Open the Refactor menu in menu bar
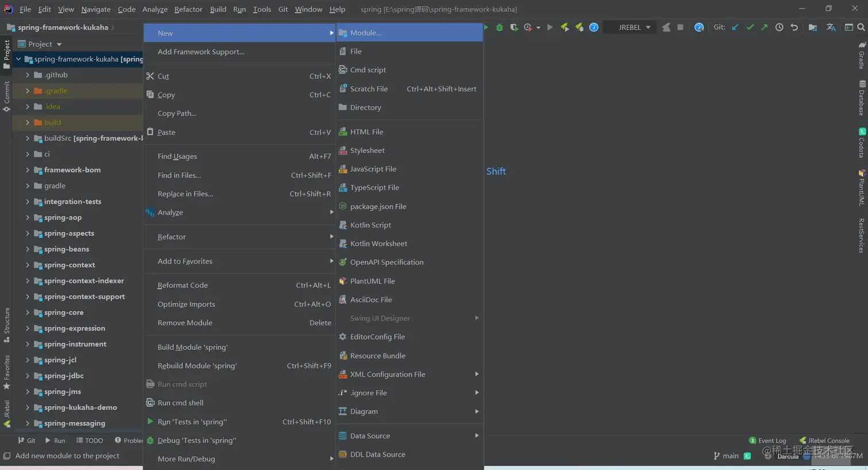This screenshot has height=470, width=868. pyautogui.click(x=188, y=9)
